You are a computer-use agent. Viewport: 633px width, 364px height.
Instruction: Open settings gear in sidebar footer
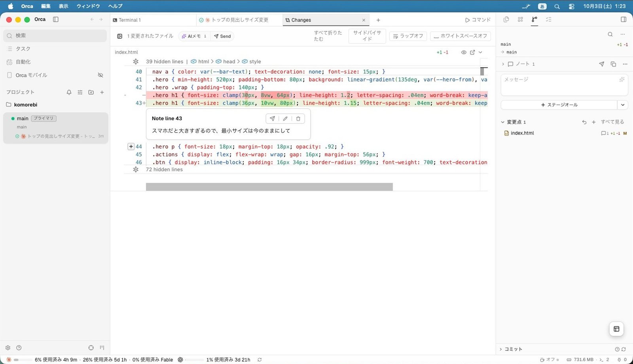pyautogui.click(x=8, y=348)
